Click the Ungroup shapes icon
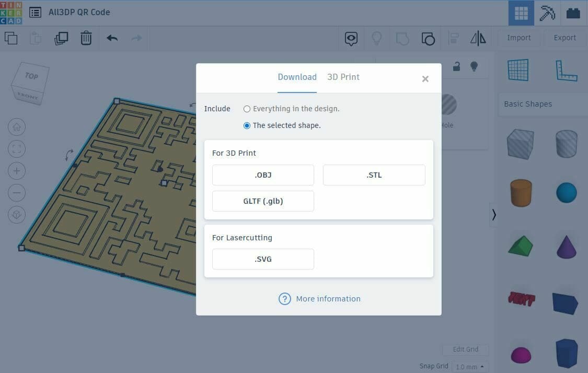 [x=428, y=38]
